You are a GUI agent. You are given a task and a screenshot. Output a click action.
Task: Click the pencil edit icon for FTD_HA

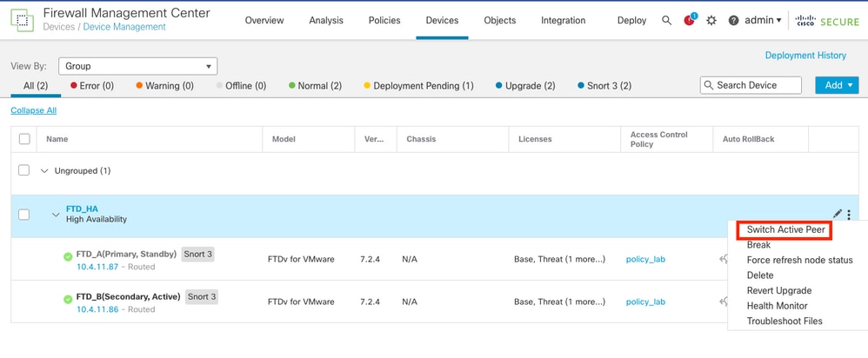837,214
